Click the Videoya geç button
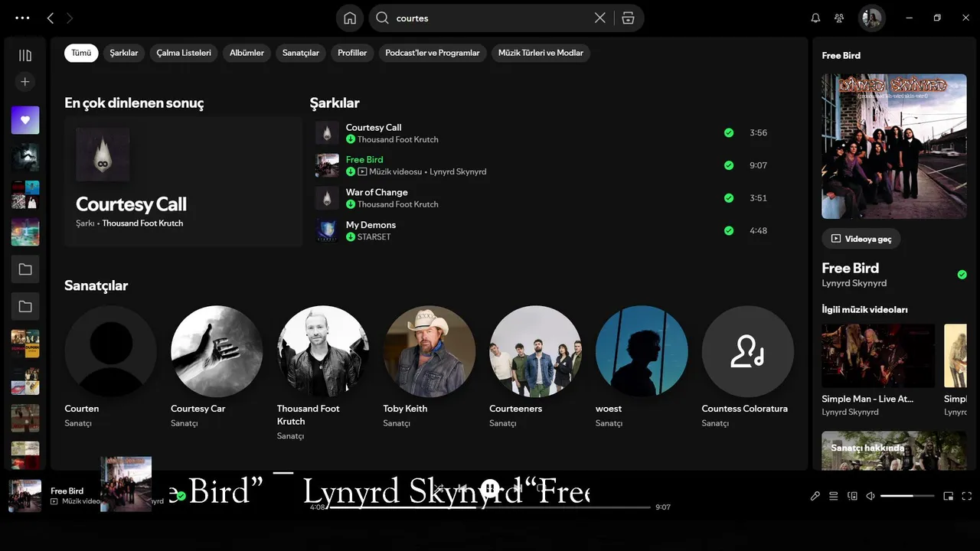The image size is (980, 551). coord(861,239)
